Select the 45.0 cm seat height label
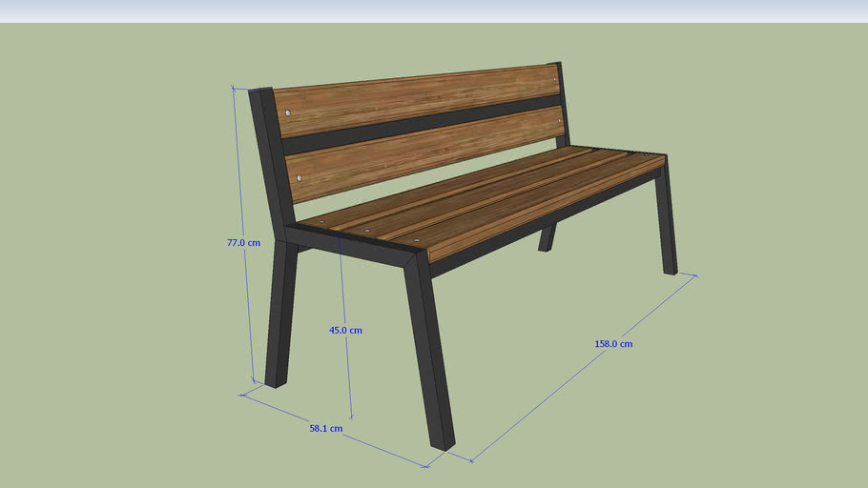The height and width of the screenshot is (488, 868). [345, 330]
